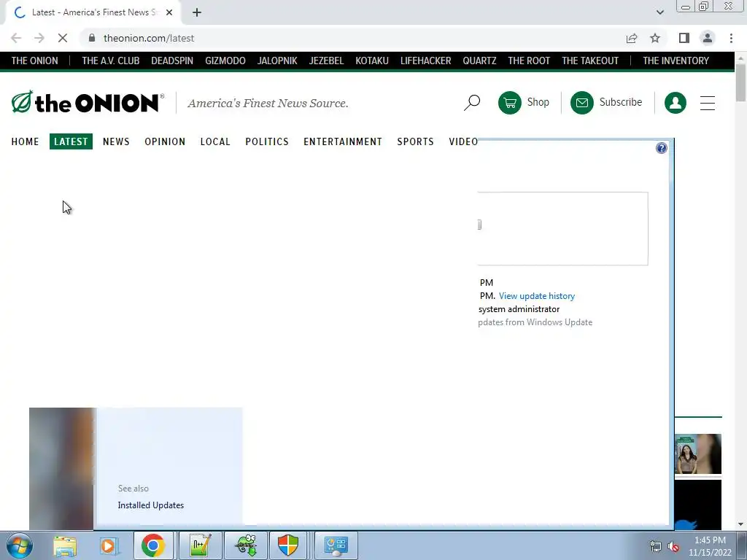The height and width of the screenshot is (560, 747).
Task: Click the scrollbar down arrow
Action: coord(741,524)
